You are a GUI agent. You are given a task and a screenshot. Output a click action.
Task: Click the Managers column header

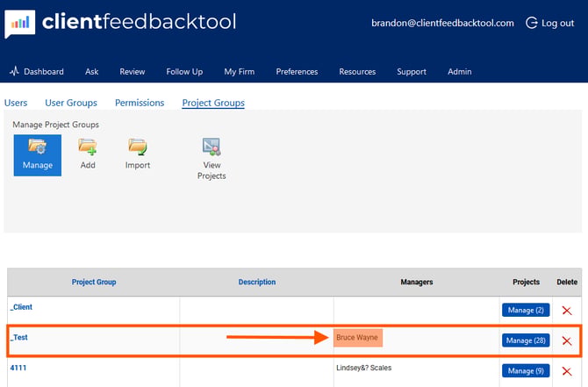(x=417, y=282)
